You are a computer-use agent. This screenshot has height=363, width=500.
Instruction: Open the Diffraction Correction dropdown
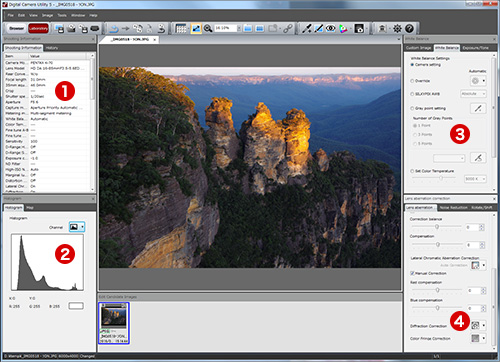pos(478,325)
